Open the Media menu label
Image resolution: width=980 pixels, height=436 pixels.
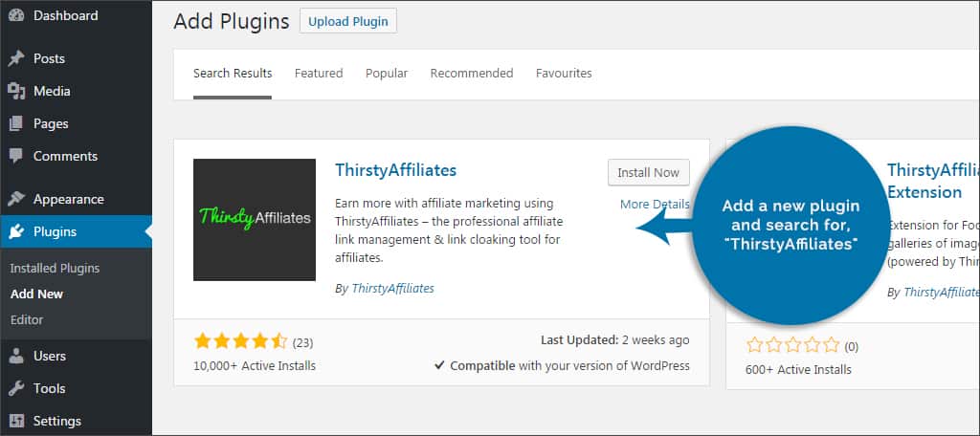[52, 91]
